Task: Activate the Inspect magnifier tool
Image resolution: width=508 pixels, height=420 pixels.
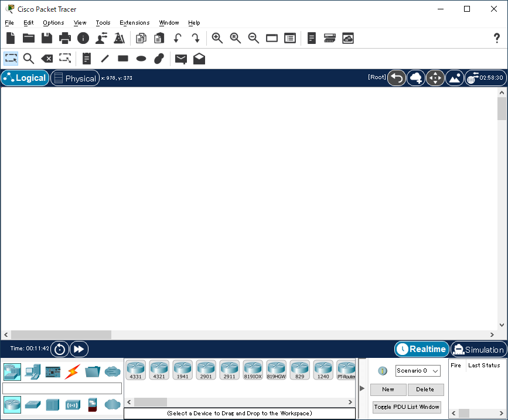Action: point(29,59)
